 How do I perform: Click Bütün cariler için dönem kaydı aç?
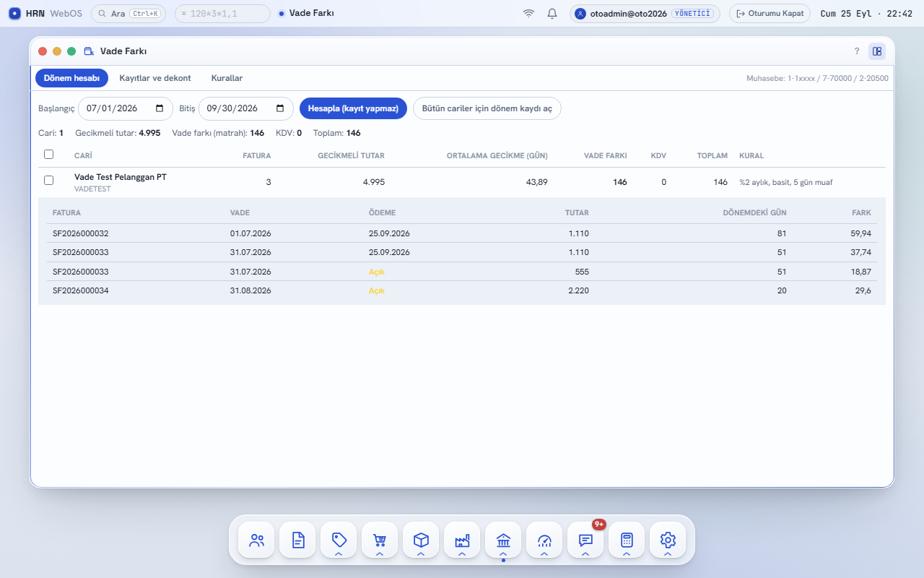tap(487, 108)
